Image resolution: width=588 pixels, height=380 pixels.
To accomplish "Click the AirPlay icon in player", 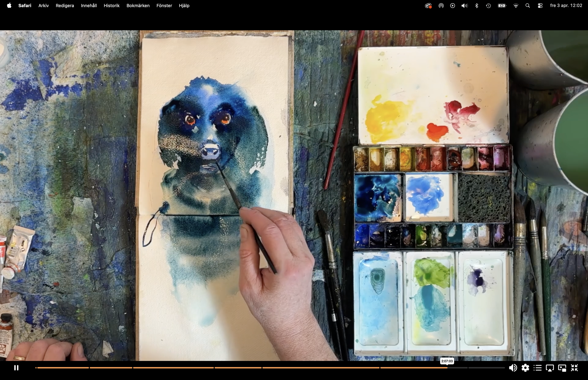I will point(550,368).
